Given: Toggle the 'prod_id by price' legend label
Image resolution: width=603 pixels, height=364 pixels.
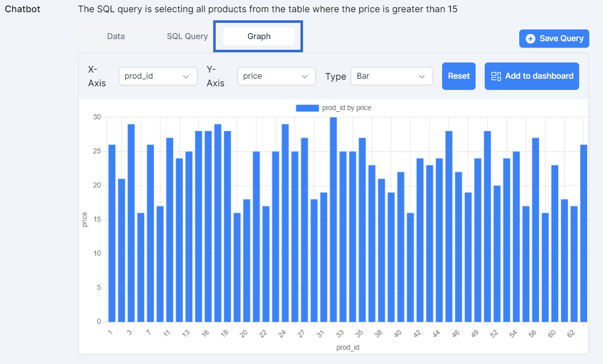Looking at the screenshot, I should pos(347,108).
